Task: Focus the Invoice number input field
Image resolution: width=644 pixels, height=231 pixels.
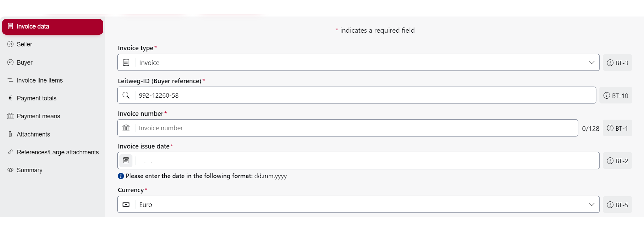Action: (x=356, y=128)
